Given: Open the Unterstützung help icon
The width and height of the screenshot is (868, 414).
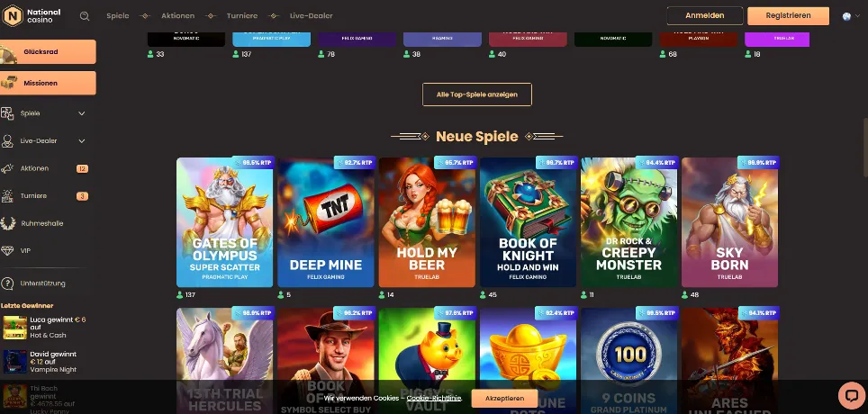Looking at the screenshot, I should 7,283.
